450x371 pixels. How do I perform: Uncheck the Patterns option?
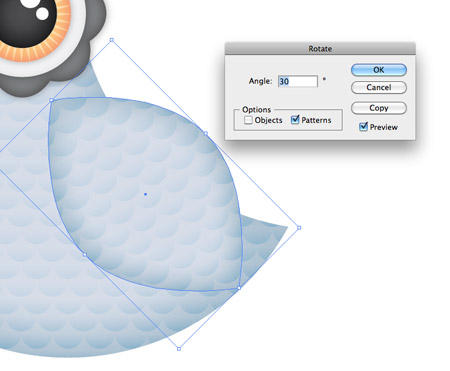point(295,120)
